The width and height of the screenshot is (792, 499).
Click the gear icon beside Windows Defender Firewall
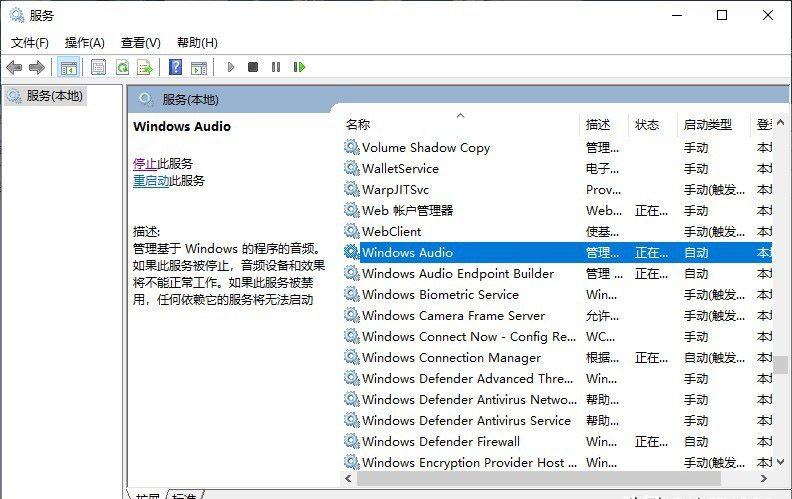pos(352,441)
